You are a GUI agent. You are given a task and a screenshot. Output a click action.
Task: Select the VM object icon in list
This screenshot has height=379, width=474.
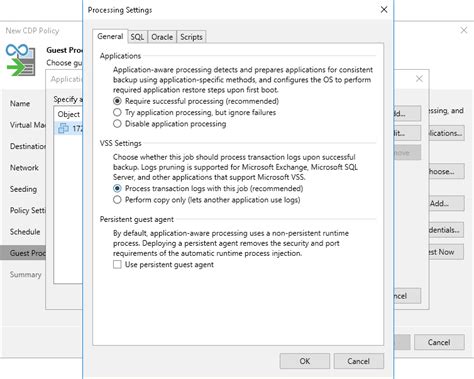point(63,128)
